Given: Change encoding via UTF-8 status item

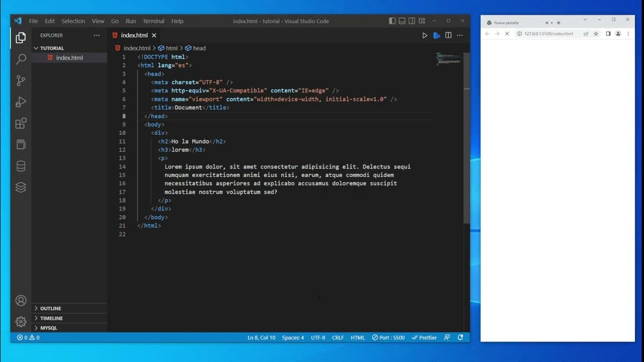Looking at the screenshot, I should coord(318,338).
